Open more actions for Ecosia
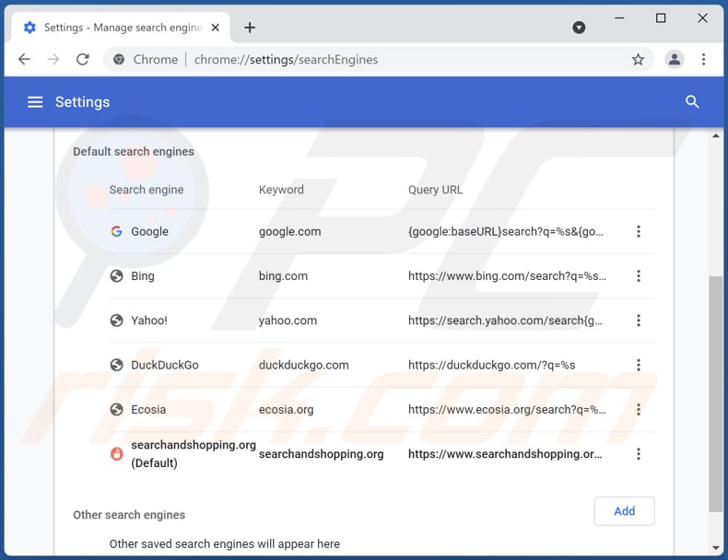This screenshot has width=728, height=560. 639,410
